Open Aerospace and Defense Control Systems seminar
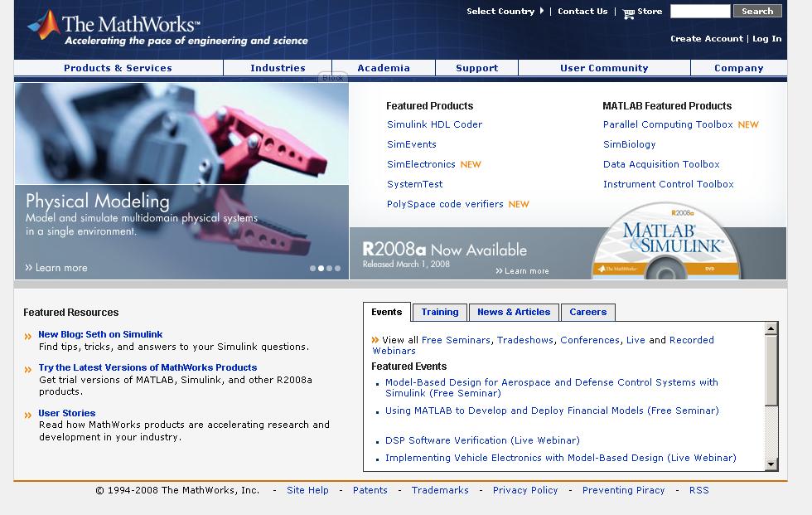 coord(552,387)
